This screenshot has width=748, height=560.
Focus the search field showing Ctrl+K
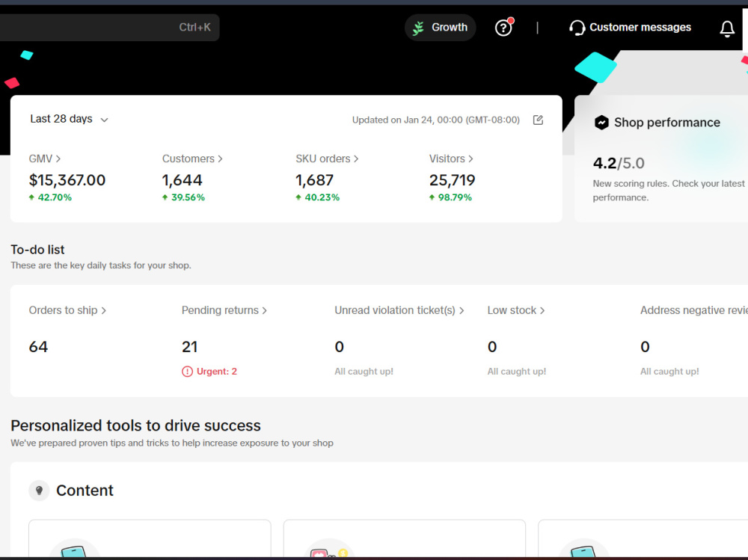(x=109, y=27)
